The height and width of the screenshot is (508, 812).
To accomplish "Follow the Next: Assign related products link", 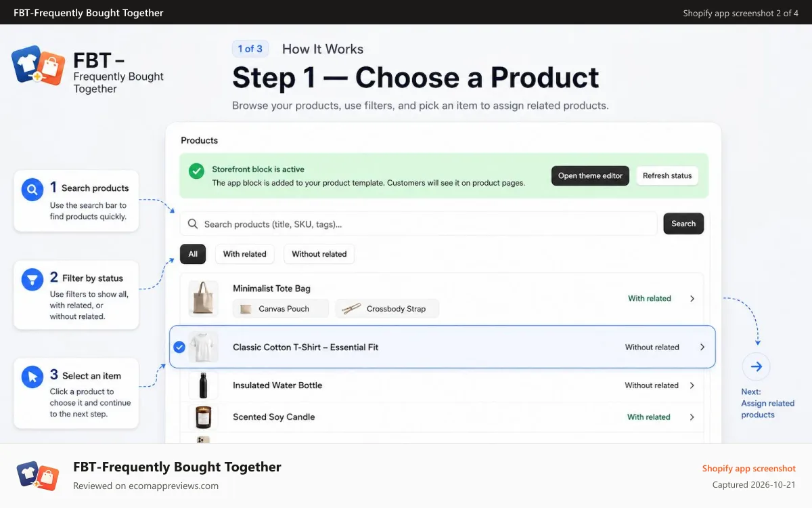I will [x=768, y=403].
